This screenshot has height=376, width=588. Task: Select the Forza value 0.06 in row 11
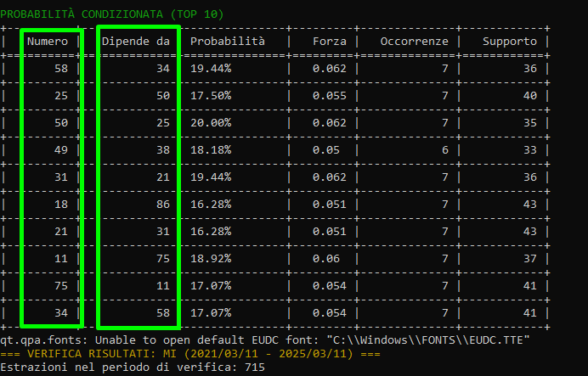click(326, 258)
